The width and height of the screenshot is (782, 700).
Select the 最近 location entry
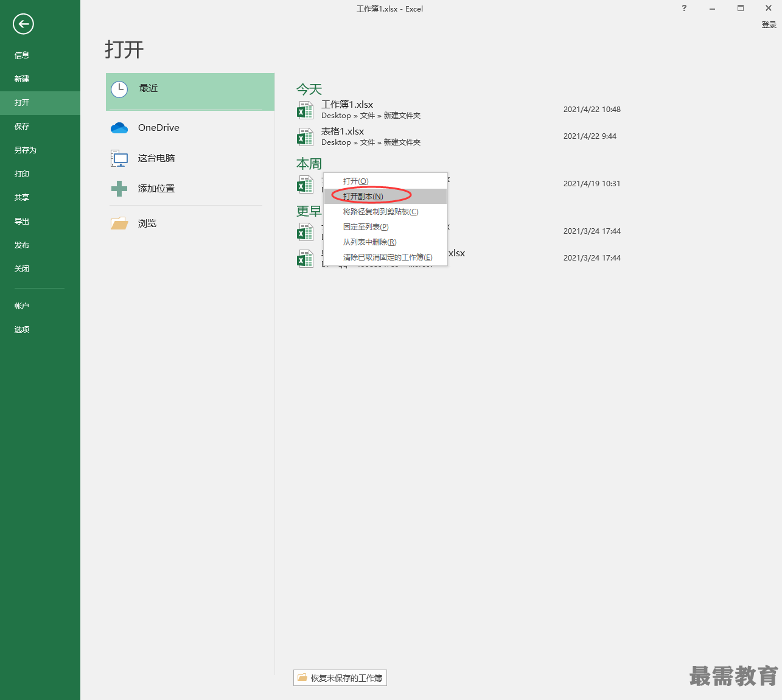click(190, 91)
